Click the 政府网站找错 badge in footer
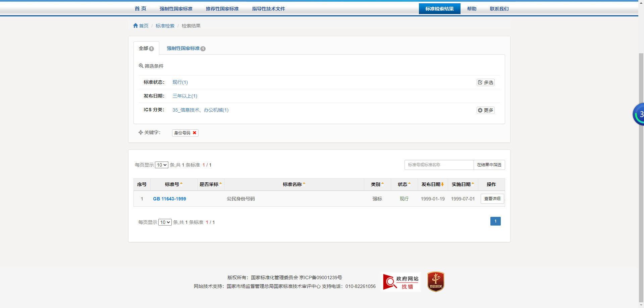The width and height of the screenshot is (644, 308). click(x=401, y=282)
